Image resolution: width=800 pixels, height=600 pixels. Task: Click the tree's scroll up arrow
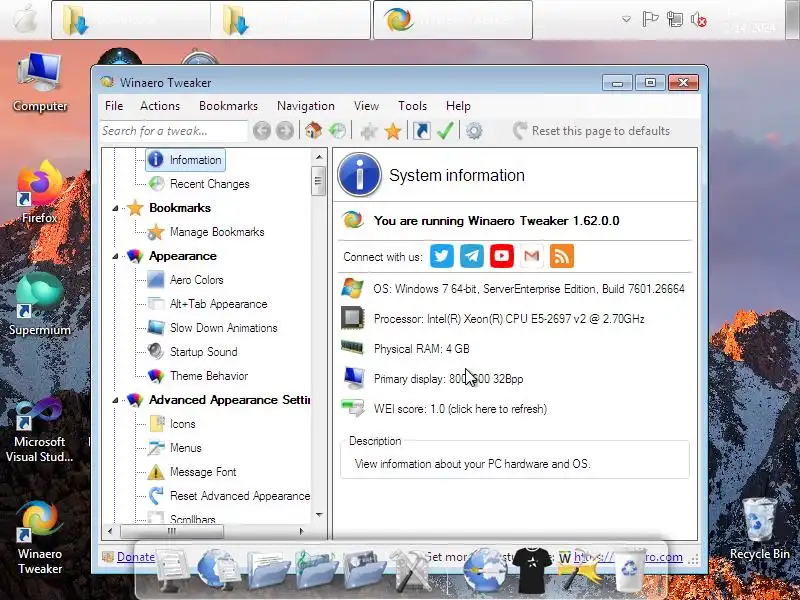point(319,157)
